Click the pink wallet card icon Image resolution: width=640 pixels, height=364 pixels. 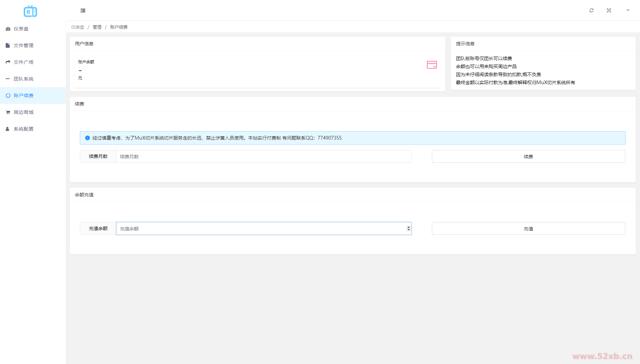432,65
